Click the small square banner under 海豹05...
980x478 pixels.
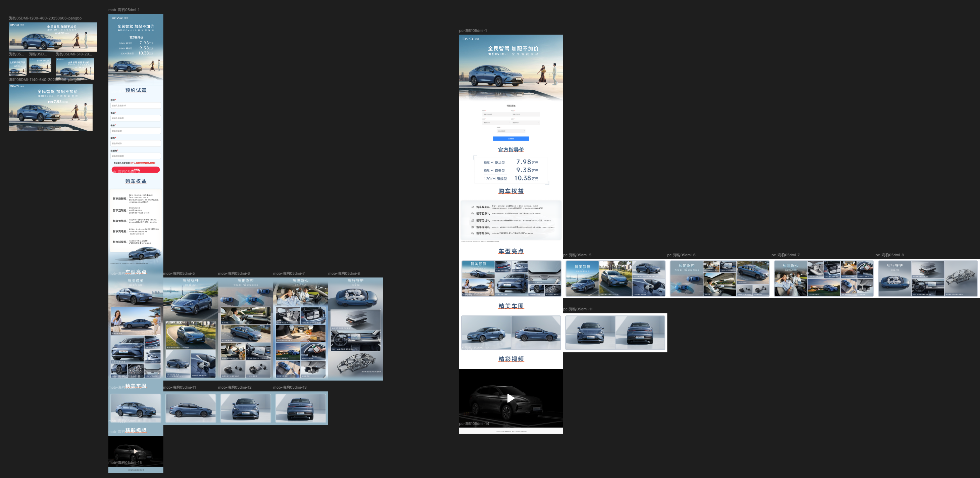tap(17, 67)
